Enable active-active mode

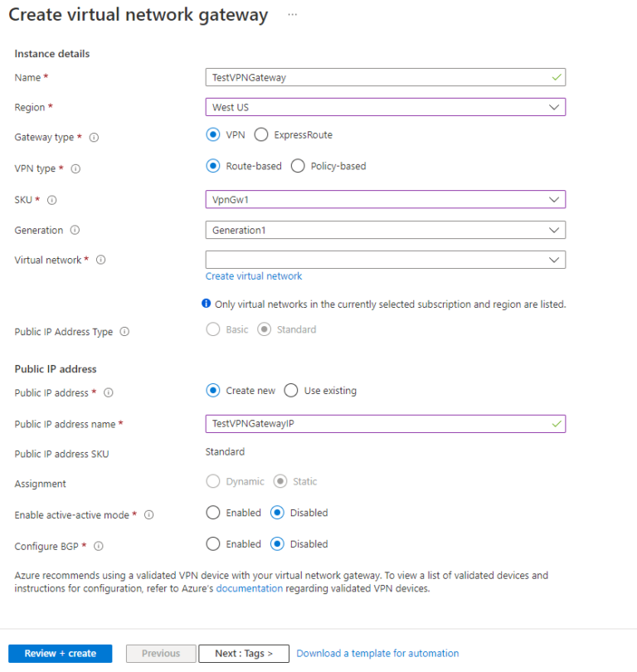(213, 513)
